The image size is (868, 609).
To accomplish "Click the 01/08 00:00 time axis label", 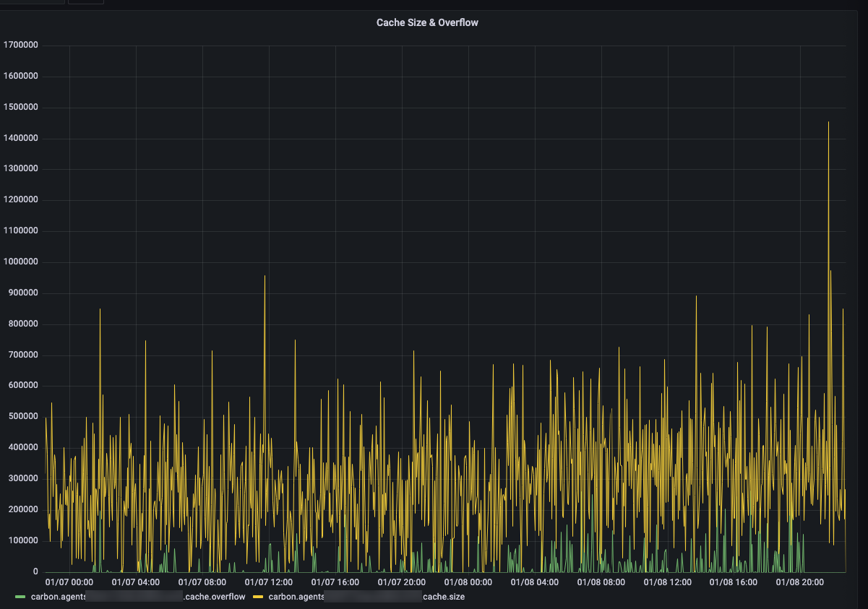I will [x=468, y=582].
